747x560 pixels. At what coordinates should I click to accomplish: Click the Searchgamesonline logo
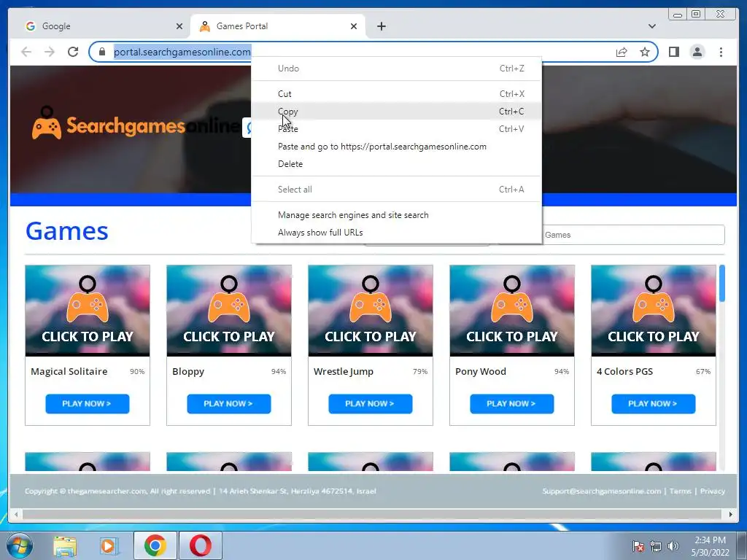(136, 124)
